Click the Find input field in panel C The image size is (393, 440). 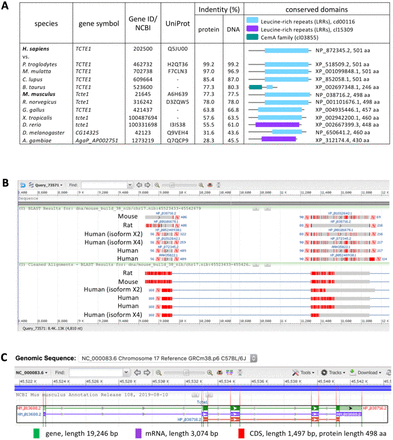coord(97,372)
